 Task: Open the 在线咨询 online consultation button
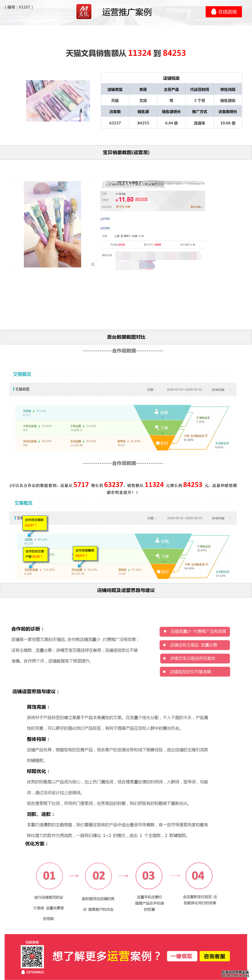(223, 12)
